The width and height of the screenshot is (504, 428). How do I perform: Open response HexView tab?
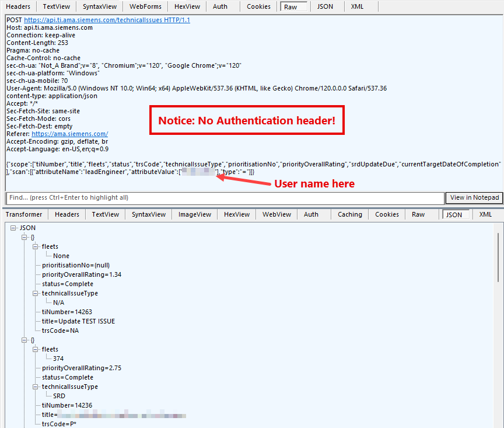(x=237, y=214)
